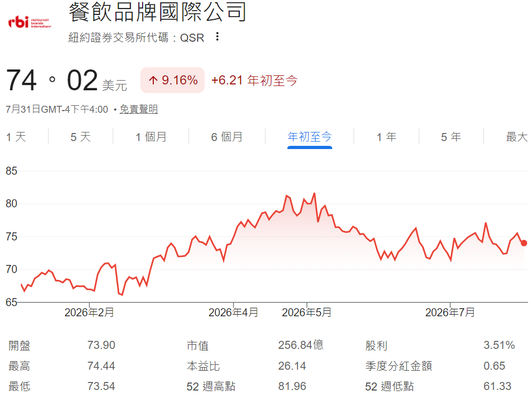Select the 年初至今 tab
The width and height of the screenshot is (532, 398).
click(x=309, y=137)
